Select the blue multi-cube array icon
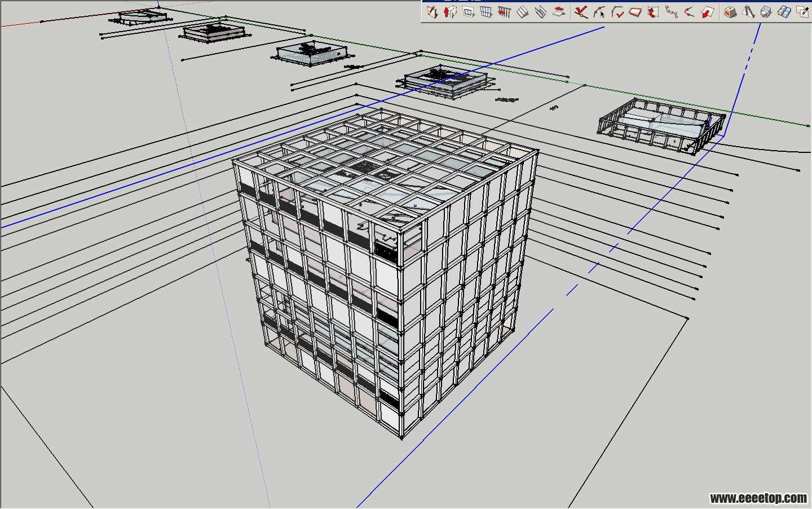This screenshot has height=509, width=812. click(784, 12)
